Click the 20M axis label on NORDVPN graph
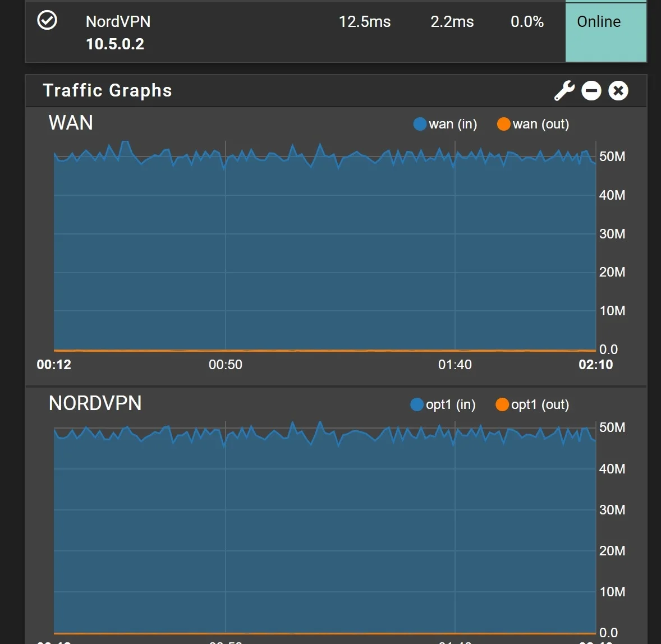 (612, 550)
